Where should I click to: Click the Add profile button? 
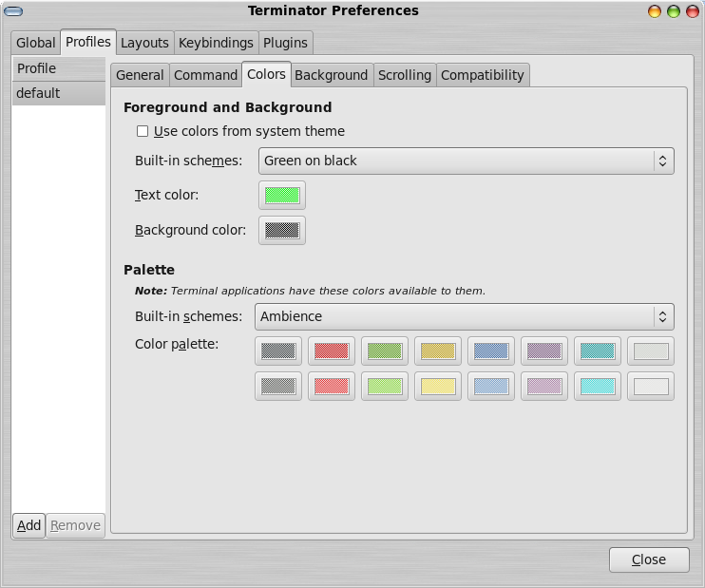[x=29, y=525]
